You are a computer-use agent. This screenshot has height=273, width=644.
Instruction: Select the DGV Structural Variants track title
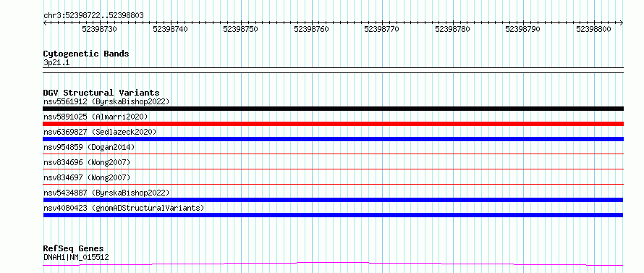tap(101, 93)
